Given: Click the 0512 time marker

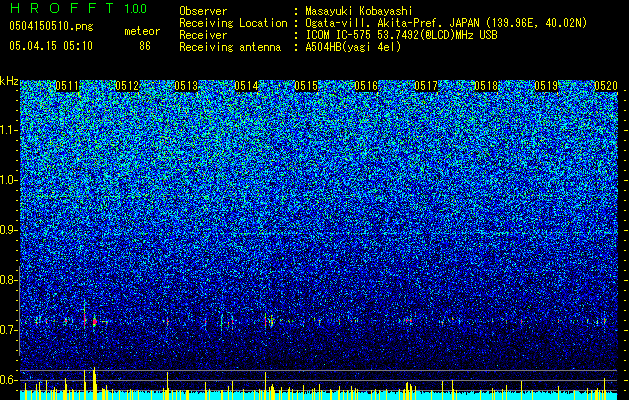Looking at the screenshot, I should [x=127, y=86].
